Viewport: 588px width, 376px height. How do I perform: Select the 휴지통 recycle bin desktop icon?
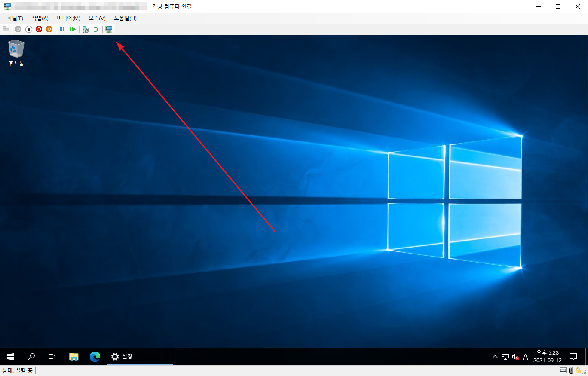pyautogui.click(x=16, y=52)
